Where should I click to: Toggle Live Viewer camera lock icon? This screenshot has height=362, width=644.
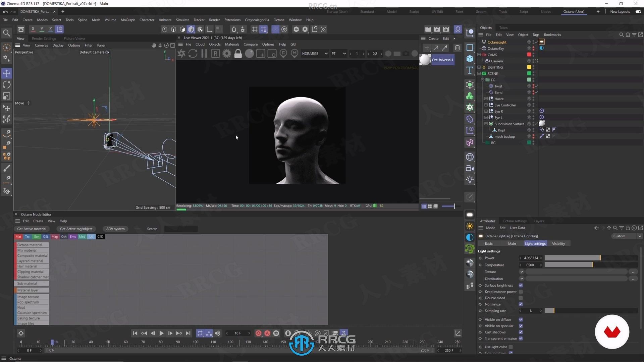[238, 53]
